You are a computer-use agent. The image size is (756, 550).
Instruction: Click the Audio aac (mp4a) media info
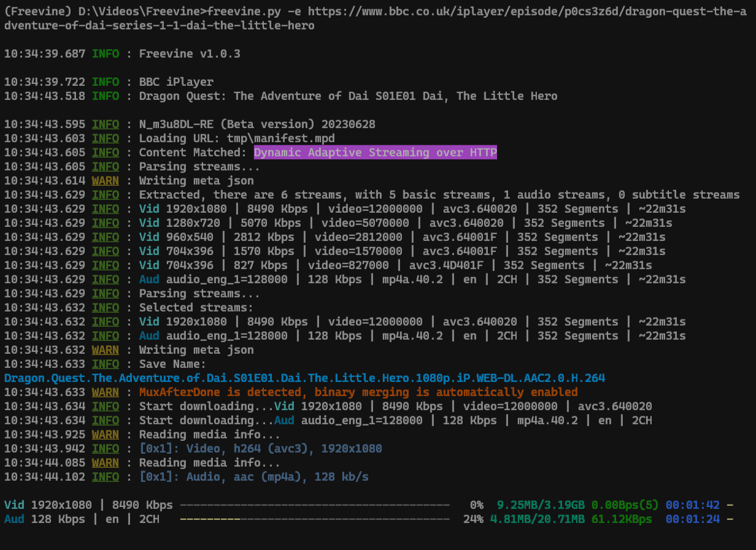[x=253, y=477]
